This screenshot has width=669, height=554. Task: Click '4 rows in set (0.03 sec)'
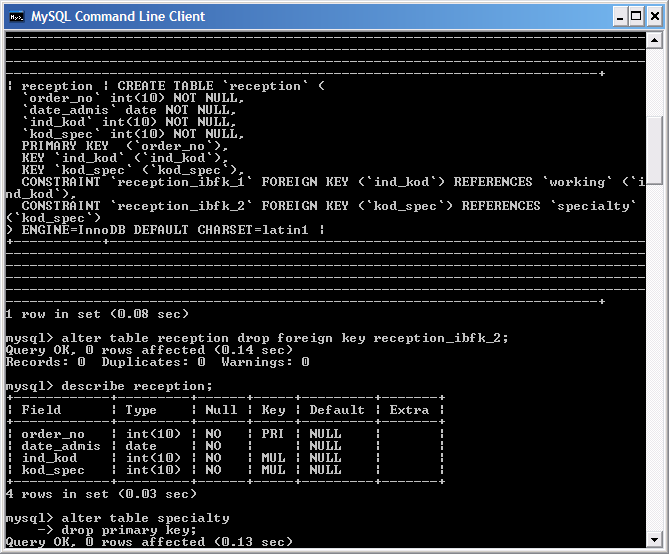tap(101, 494)
